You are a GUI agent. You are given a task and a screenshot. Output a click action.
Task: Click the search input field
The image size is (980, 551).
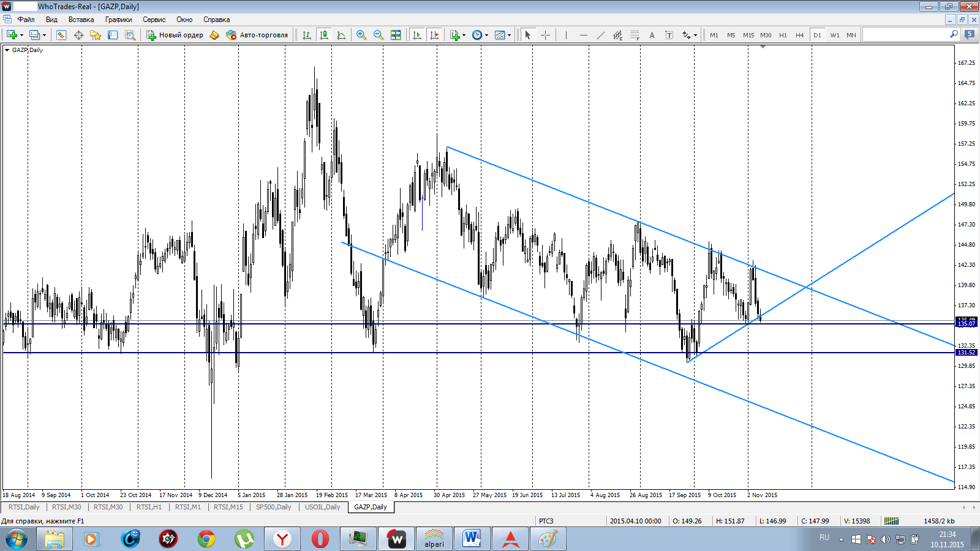906,34
